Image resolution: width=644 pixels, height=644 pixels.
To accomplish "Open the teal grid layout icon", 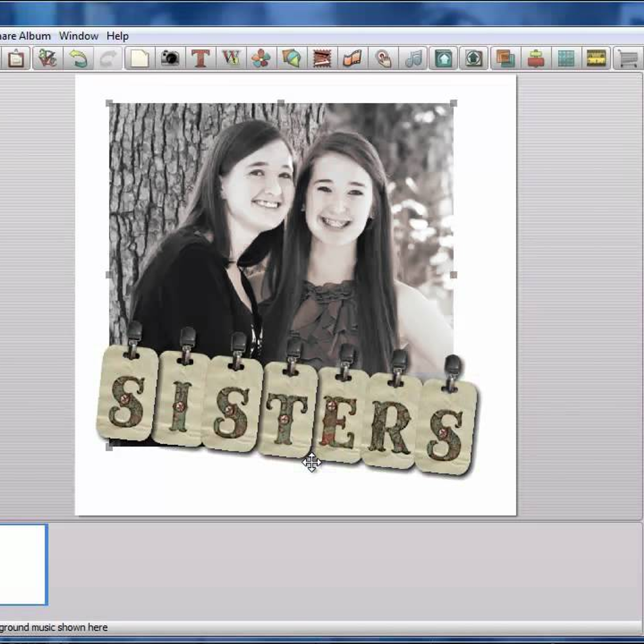I will click(566, 58).
